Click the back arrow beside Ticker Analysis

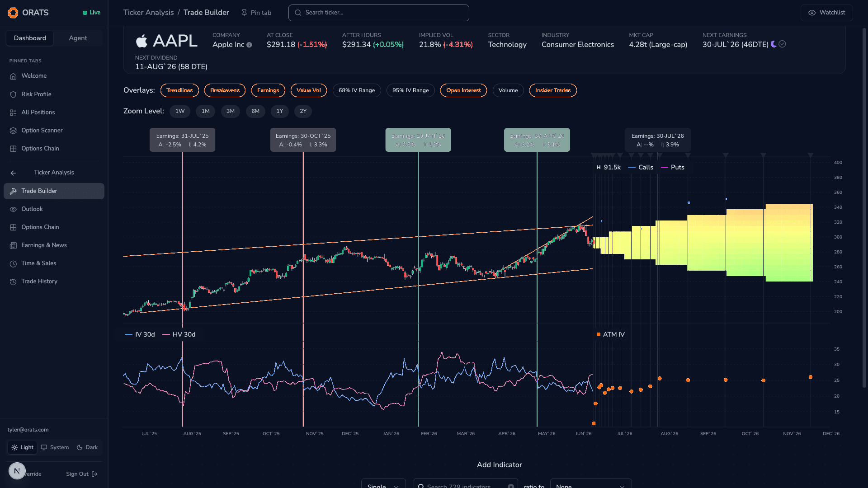point(13,173)
